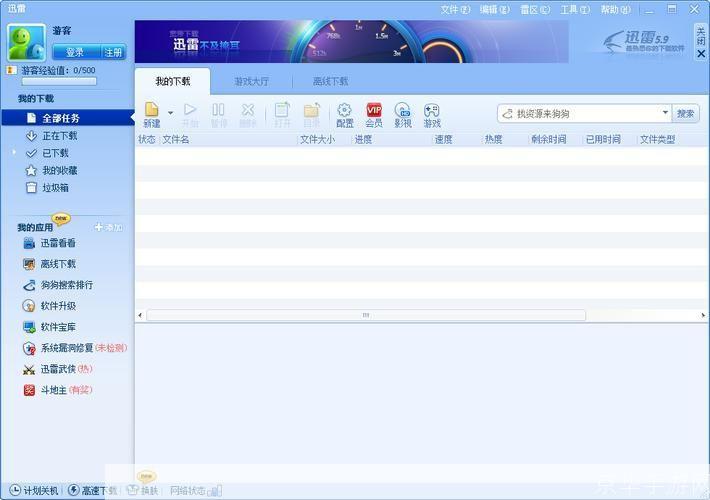Open 配置 settings gear icon
The width and height of the screenshot is (710, 500).
pos(345,115)
